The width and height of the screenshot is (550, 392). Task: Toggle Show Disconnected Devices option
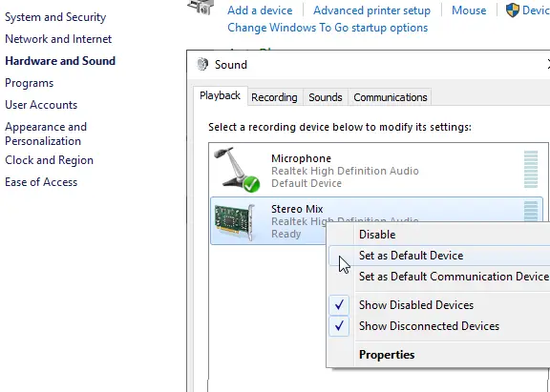(429, 326)
